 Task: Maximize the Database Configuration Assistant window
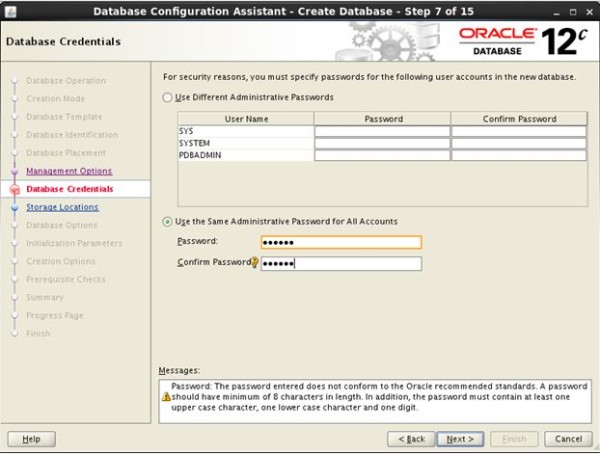click(573, 12)
